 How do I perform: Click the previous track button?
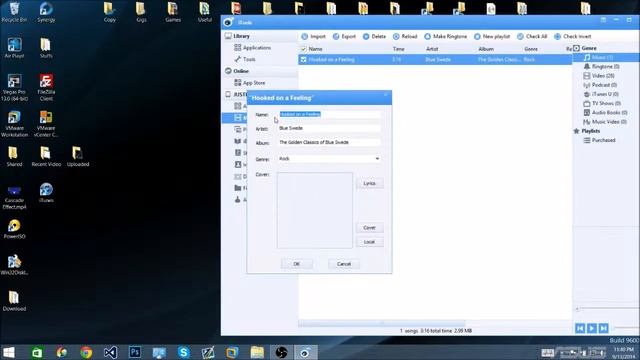(x=580, y=328)
